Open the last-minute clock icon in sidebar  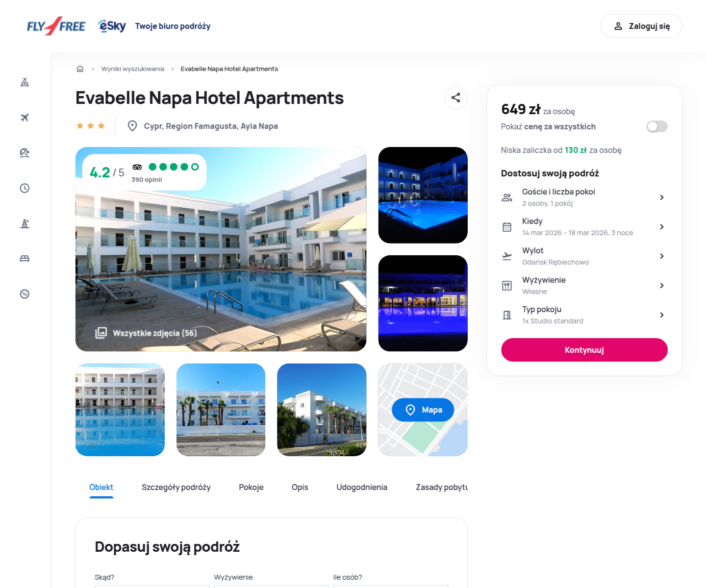click(x=25, y=188)
